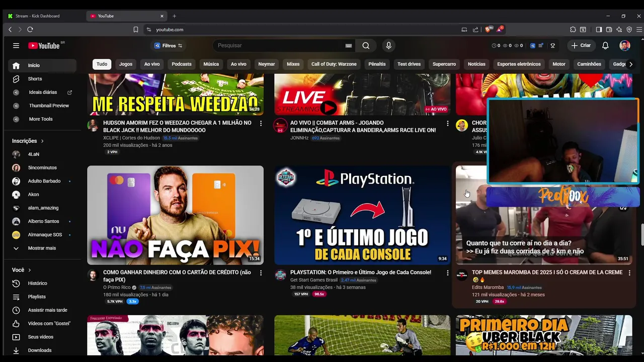Image resolution: width=644 pixels, height=362 pixels.
Task: Open a new browser tab
Action: (x=174, y=16)
